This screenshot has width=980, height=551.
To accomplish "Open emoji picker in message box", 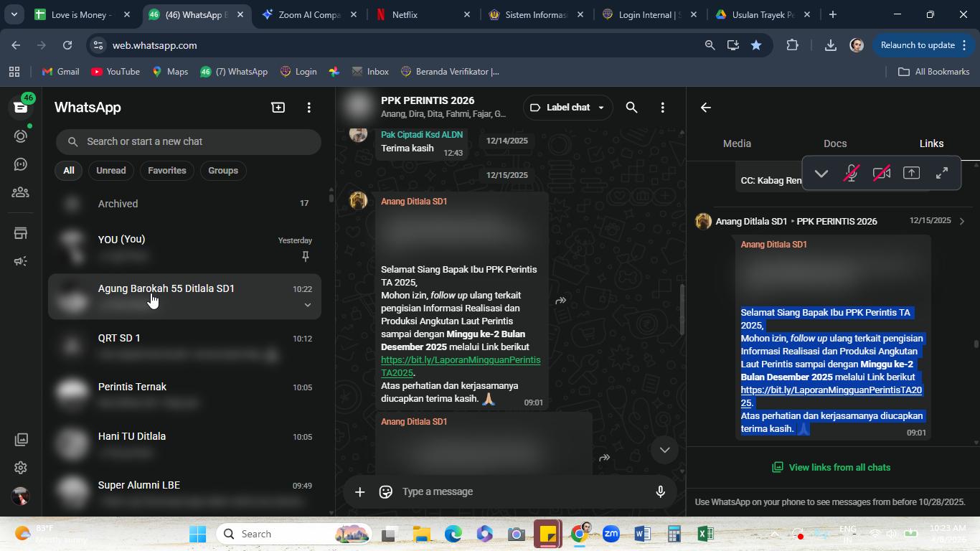I will [386, 491].
